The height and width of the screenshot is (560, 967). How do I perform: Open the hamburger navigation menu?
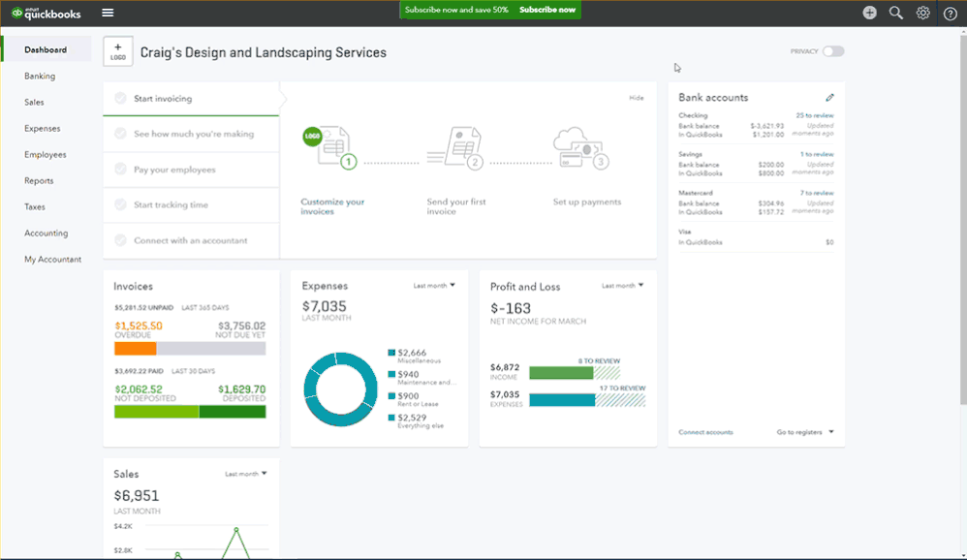coord(108,13)
